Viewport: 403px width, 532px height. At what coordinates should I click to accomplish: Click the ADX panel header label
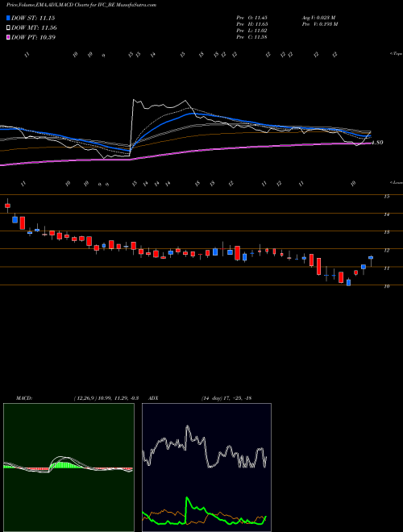[153, 398]
